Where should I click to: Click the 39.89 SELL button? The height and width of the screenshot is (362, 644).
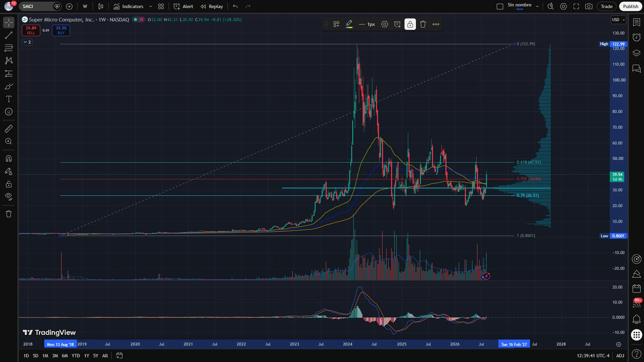(31, 30)
